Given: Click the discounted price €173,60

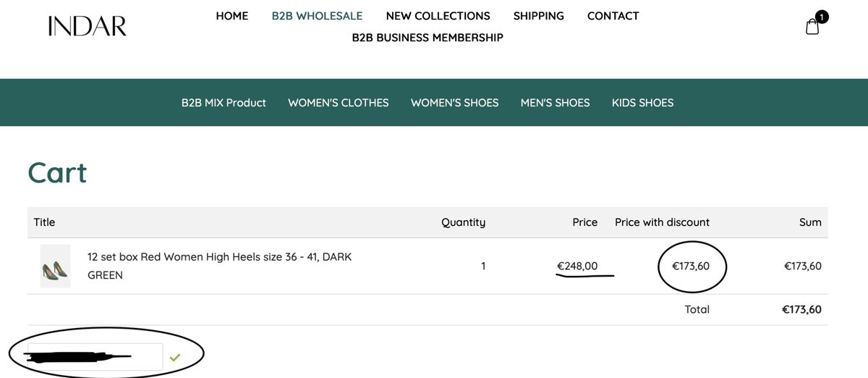Looking at the screenshot, I should pyautogui.click(x=691, y=266).
